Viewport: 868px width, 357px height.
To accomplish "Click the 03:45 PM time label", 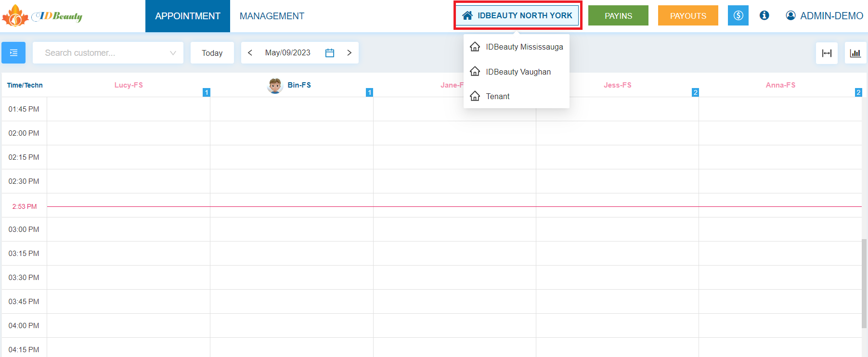I will [x=24, y=302].
